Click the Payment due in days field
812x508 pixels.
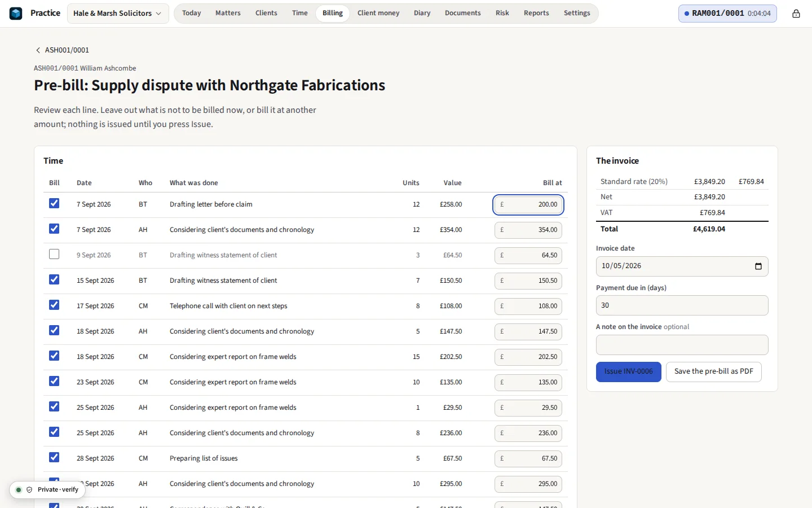(x=682, y=305)
